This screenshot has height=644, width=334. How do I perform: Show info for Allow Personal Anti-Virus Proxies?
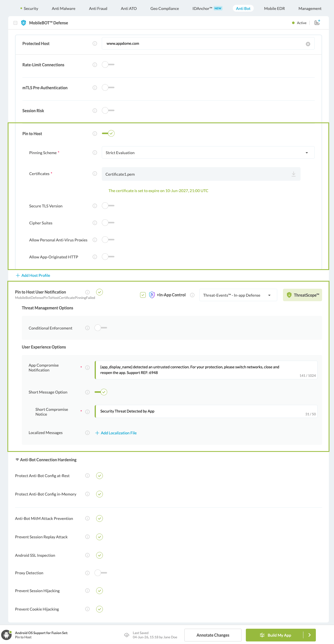[x=95, y=240]
